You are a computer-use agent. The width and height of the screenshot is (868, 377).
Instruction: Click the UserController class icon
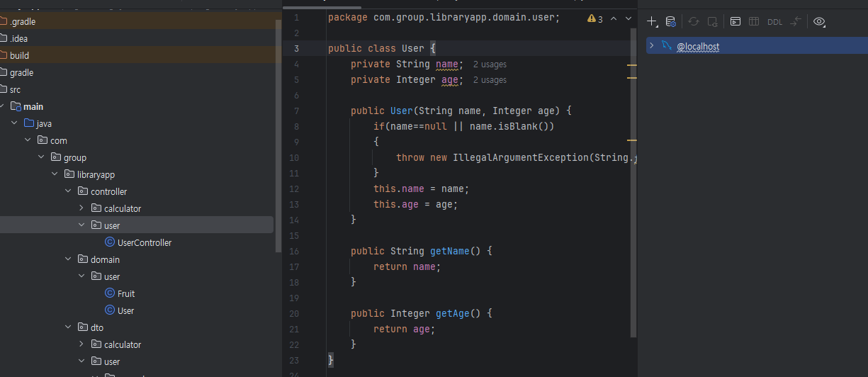click(110, 242)
